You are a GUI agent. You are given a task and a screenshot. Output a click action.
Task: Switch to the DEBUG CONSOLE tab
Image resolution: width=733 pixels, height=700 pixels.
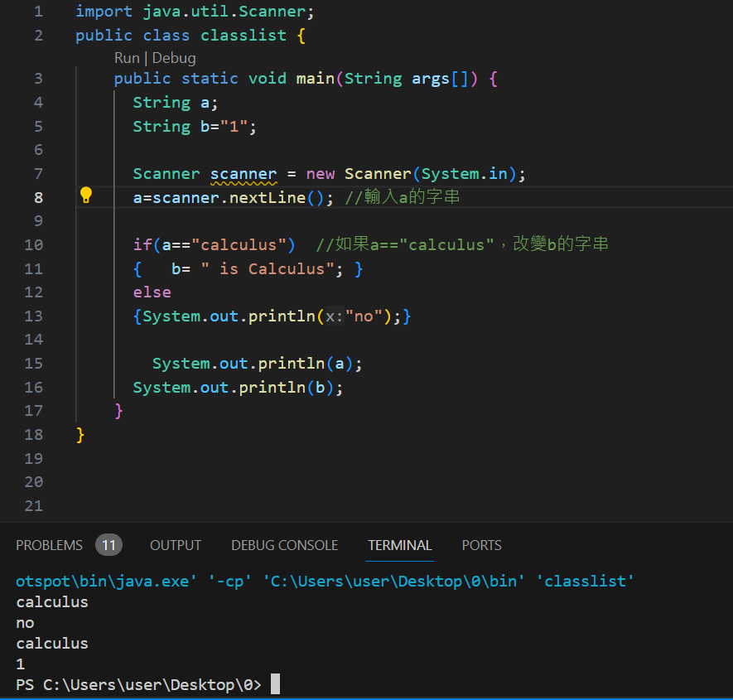pyautogui.click(x=284, y=545)
